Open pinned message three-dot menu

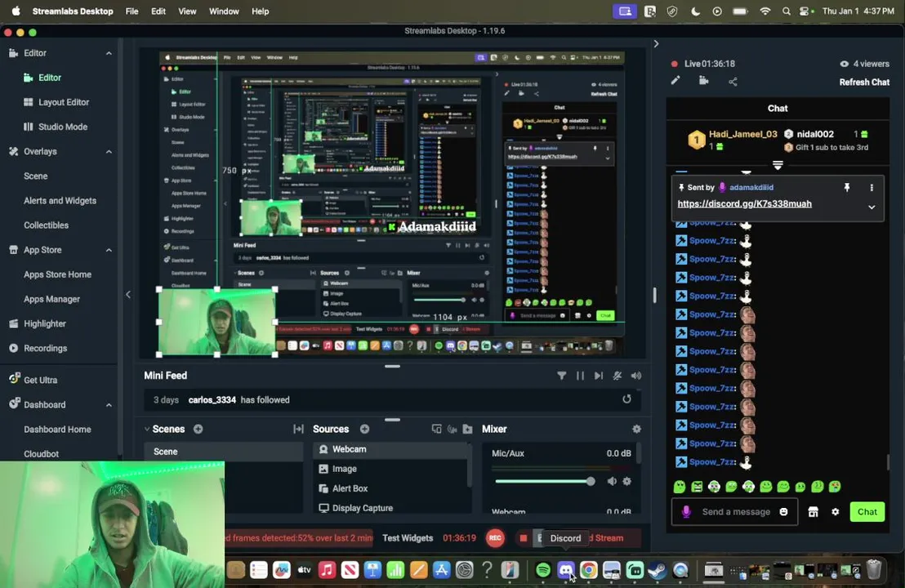pos(872,188)
